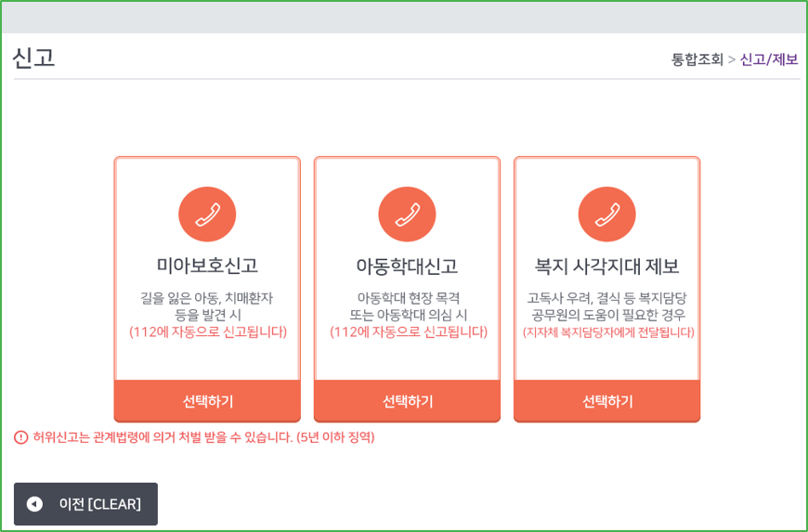The image size is (808, 532).
Task: Go back with the 이전 [CLEAR] button
Action: [x=85, y=504]
